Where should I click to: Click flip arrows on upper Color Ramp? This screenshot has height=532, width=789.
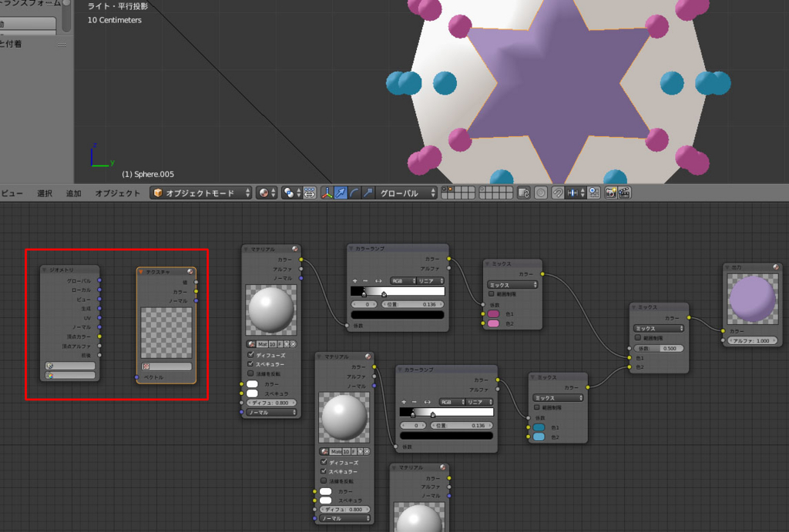[378, 280]
